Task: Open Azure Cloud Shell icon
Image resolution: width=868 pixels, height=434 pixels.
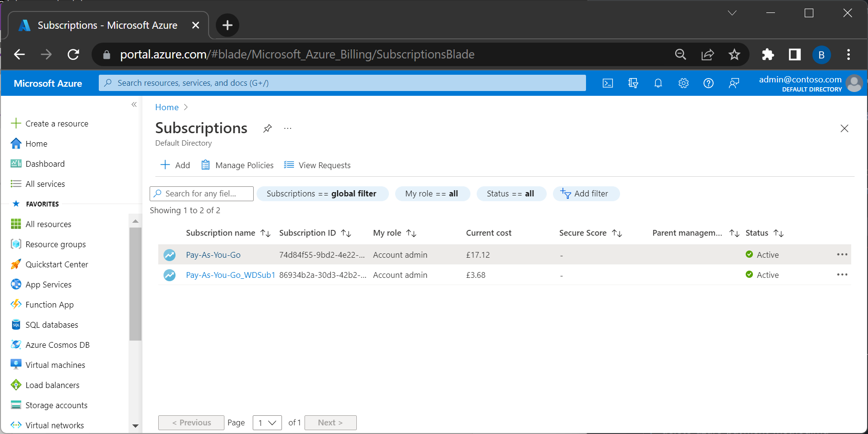Action: pos(608,83)
